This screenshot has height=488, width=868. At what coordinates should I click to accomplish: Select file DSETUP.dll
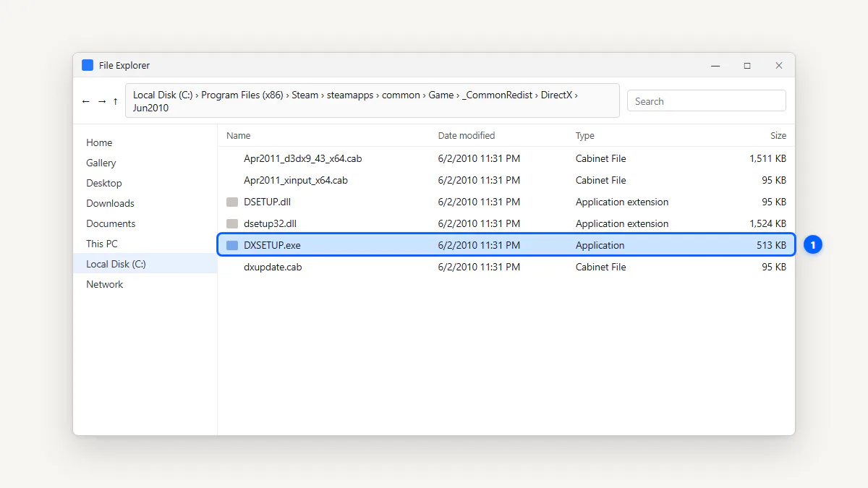point(506,202)
